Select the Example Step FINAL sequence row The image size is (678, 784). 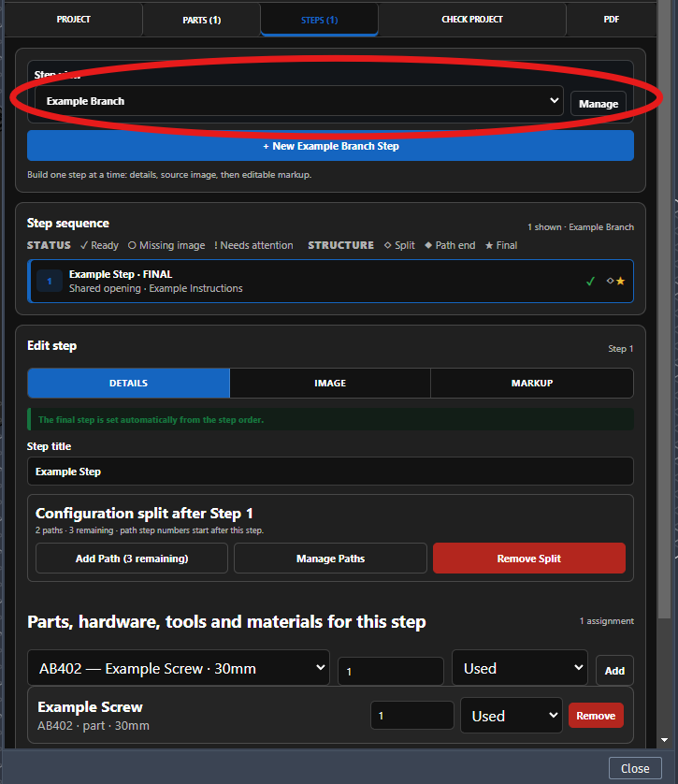[330, 281]
